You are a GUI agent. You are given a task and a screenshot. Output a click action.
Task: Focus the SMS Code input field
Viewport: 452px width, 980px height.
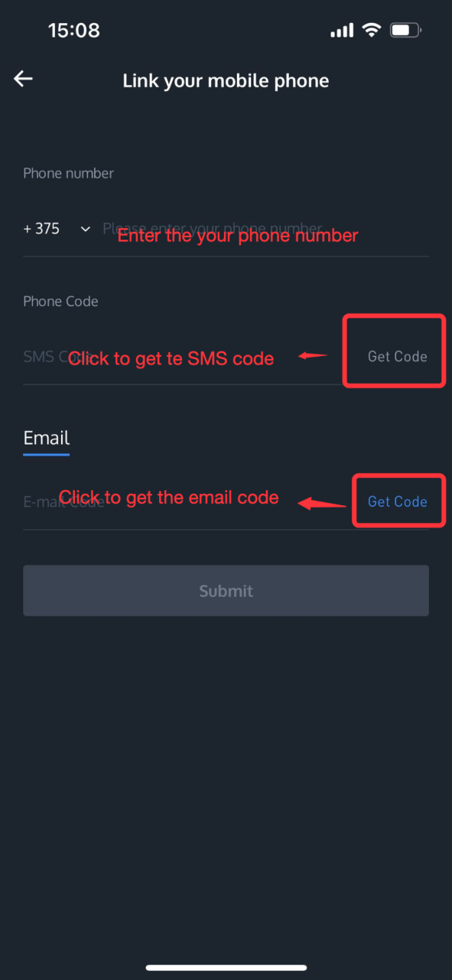coord(182,357)
